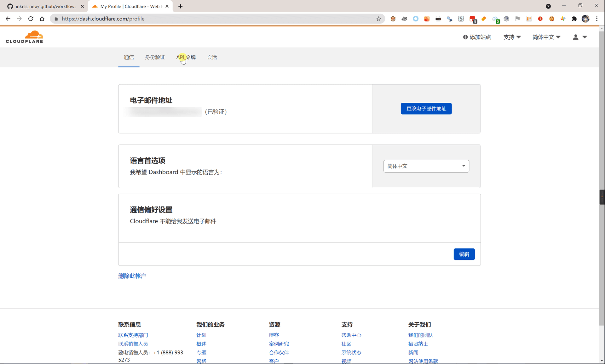Click the 删除此帐户 link
This screenshot has width=605, height=364.
coord(132,276)
